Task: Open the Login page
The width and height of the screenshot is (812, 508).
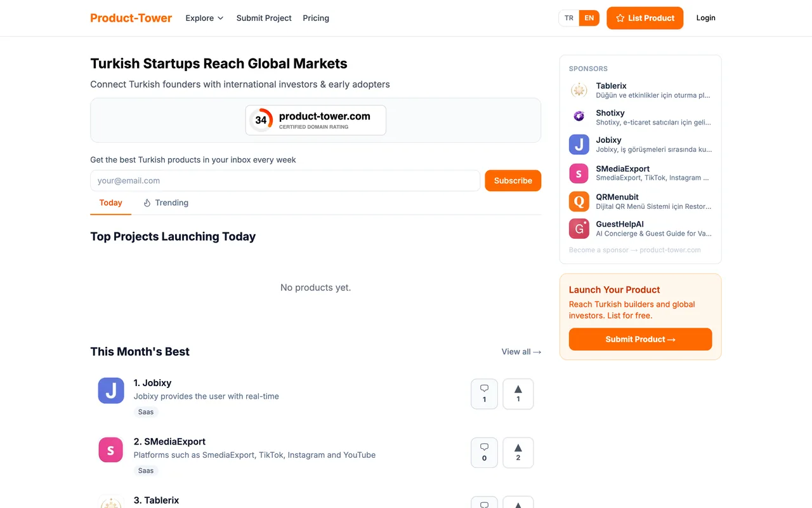Action: point(705,18)
